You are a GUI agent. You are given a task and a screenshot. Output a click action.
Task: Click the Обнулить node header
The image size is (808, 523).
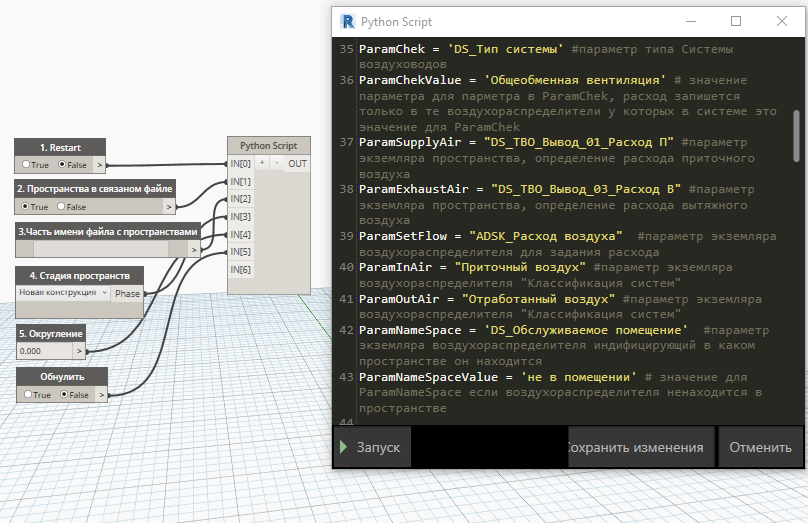tap(62, 377)
